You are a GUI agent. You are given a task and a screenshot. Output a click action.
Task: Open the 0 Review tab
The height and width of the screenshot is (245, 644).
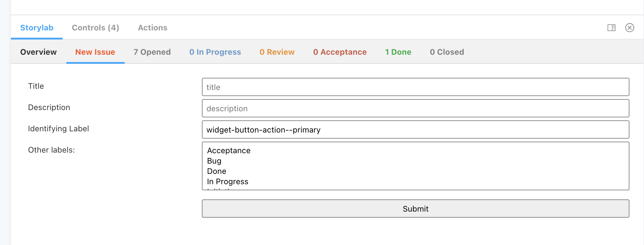[x=277, y=52]
